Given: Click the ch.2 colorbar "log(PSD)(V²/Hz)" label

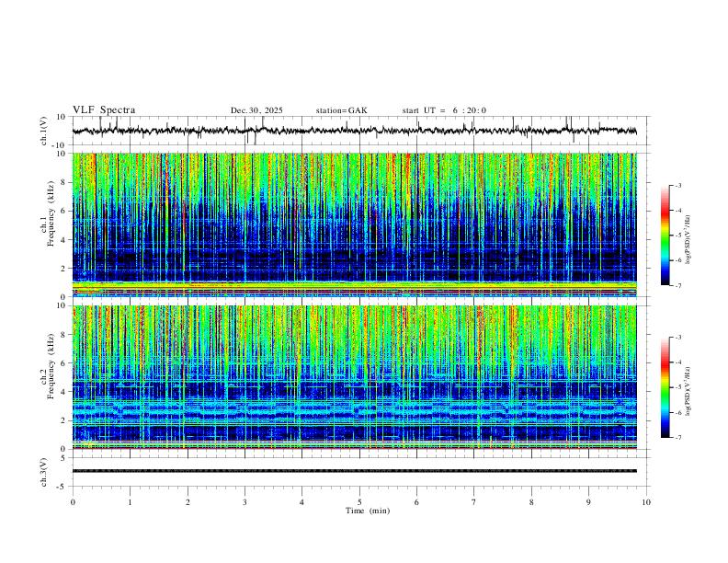Looking at the screenshot, I should (688, 392).
